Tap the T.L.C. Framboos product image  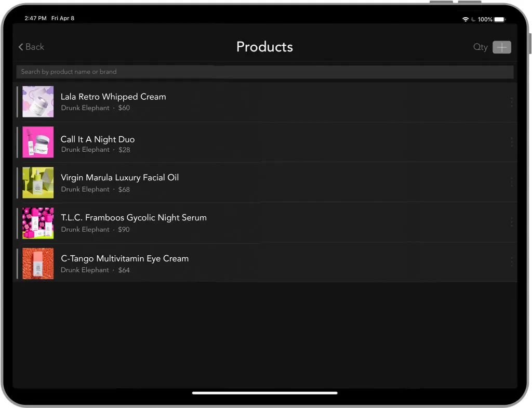click(x=38, y=222)
